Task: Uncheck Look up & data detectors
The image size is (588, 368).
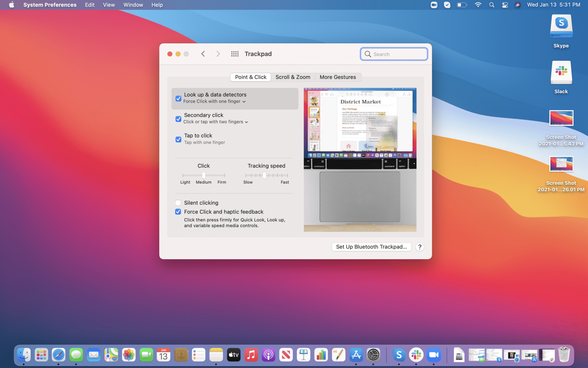Action: [178, 99]
